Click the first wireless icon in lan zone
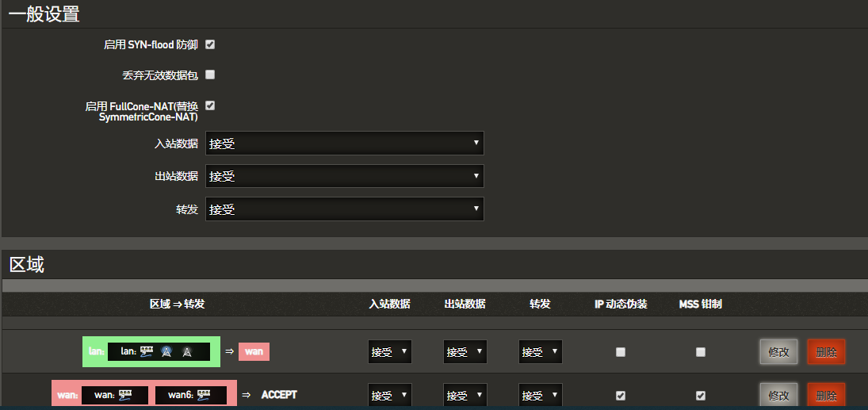 coord(166,351)
